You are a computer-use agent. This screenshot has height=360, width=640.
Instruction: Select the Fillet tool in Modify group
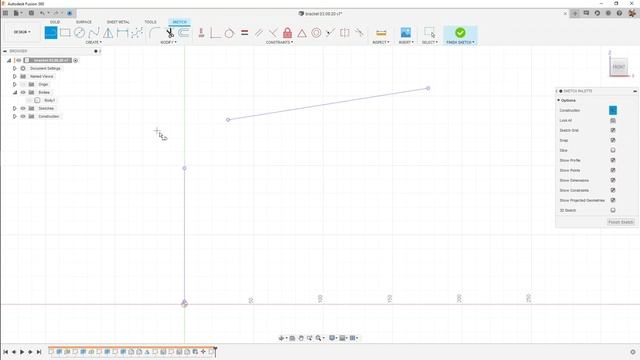point(154,33)
